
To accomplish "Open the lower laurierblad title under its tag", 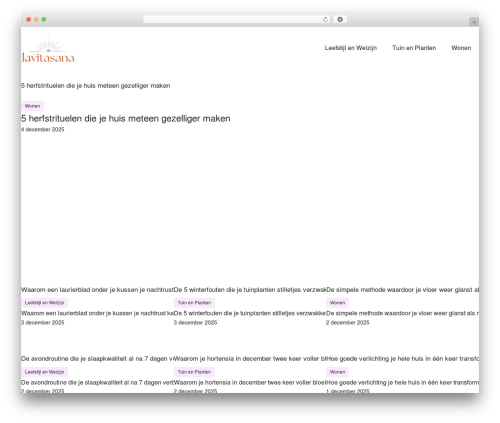I will click(x=97, y=313).
